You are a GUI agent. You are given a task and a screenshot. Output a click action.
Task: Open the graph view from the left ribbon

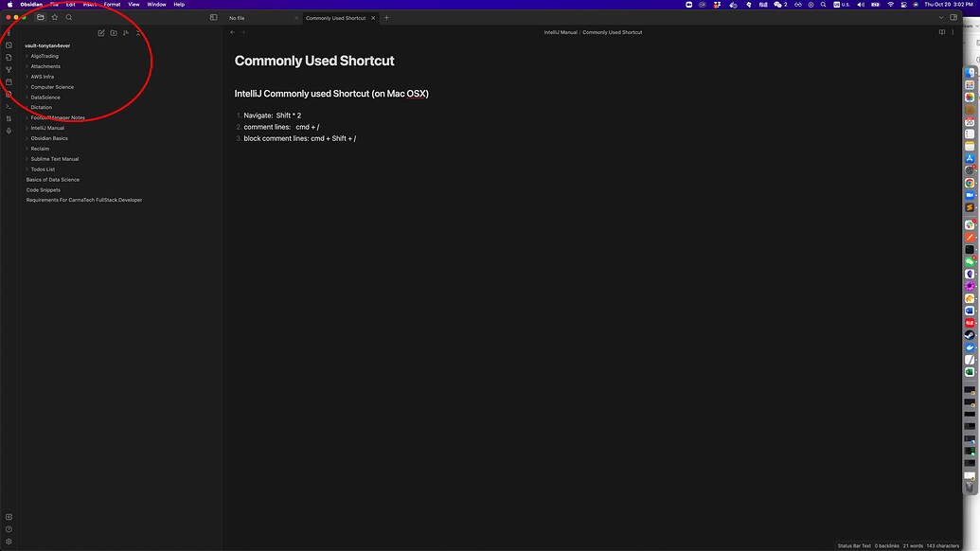8,68
